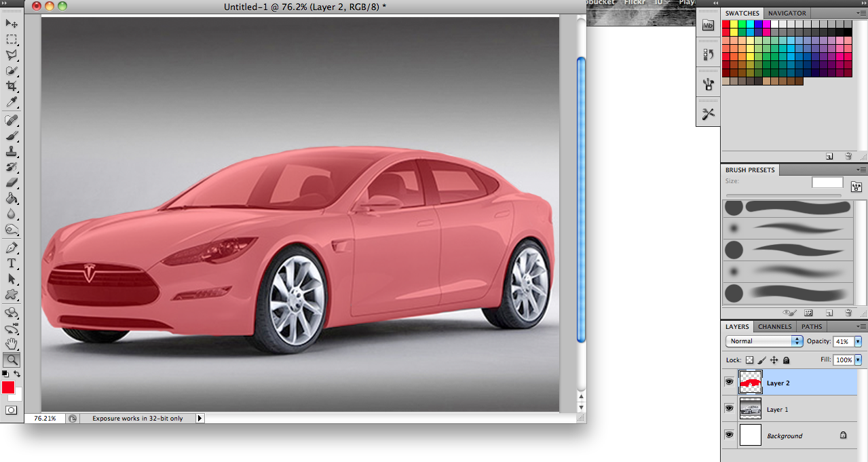
Task: Open the Fill slider dropdown arrow
Action: [x=858, y=360]
